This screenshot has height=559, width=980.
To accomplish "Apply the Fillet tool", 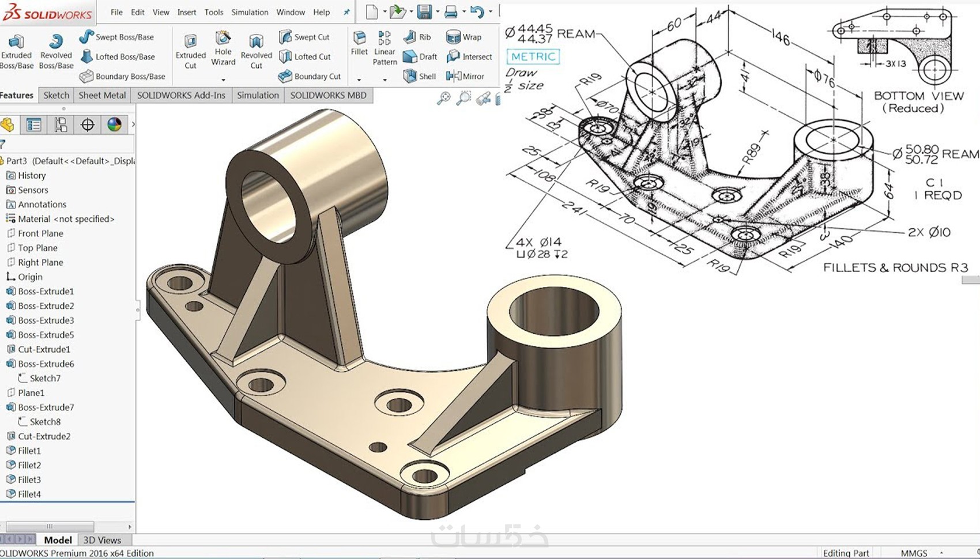I will pos(359,44).
